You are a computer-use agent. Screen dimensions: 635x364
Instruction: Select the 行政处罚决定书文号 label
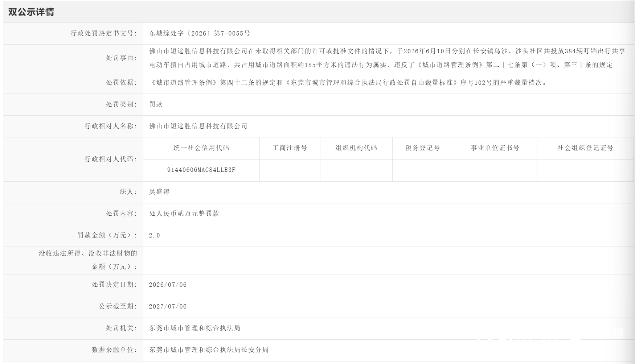104,33
